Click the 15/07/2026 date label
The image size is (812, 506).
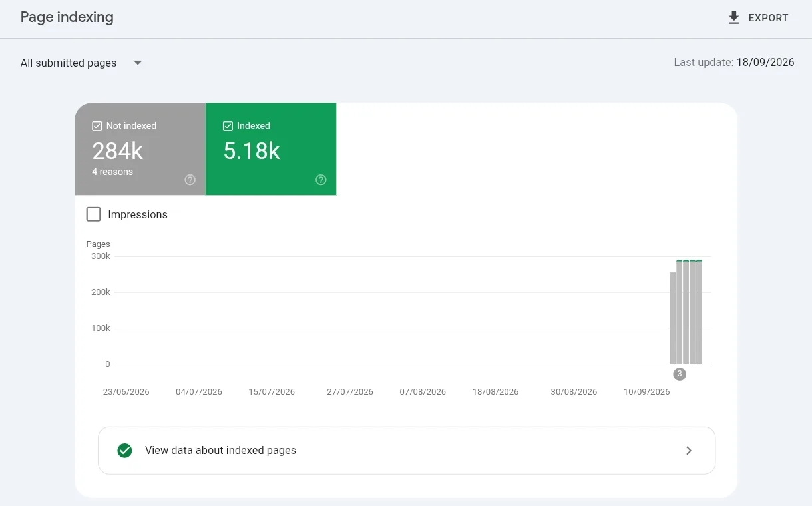click(x=272, y=392)
